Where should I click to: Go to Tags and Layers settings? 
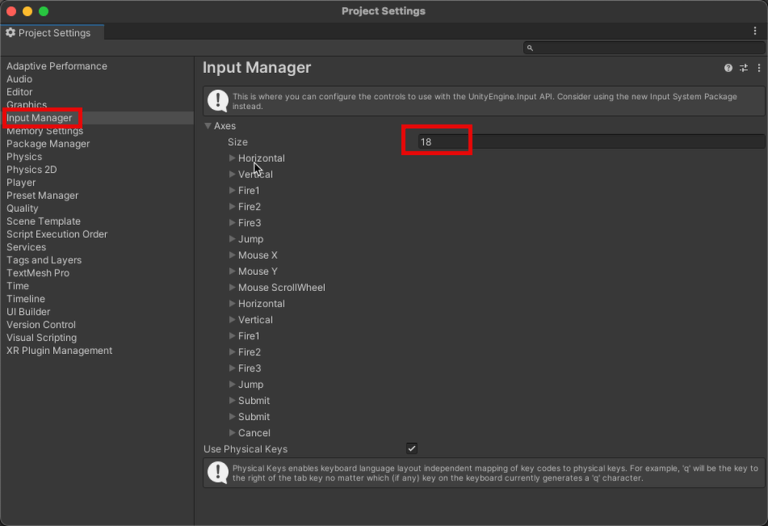point(44,260)
